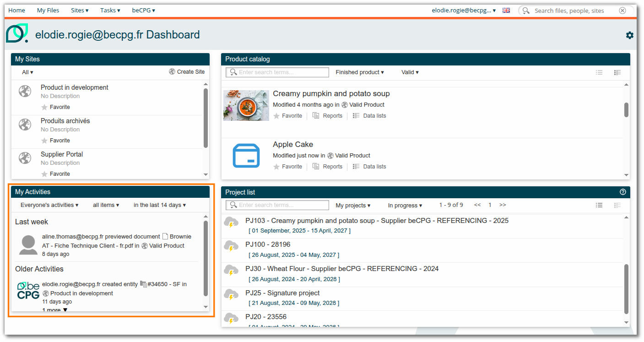Click My Sites scrollbar down arrow
The height and width of the screenshot is (342, 644).
coord(206,174)
